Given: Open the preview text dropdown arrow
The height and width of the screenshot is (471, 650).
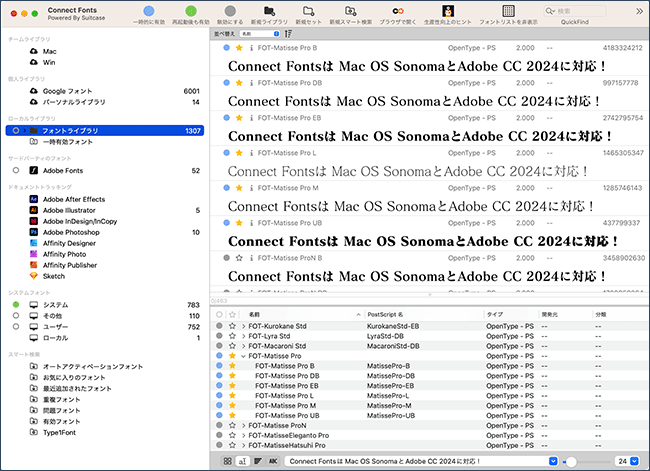Looking at the screenshot, I should click(553, 461).
